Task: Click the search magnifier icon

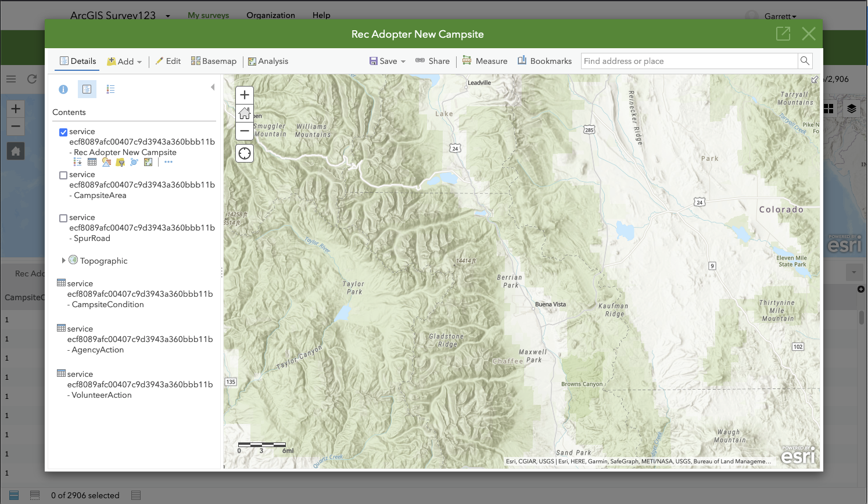Action: click(x=805, y=61)
